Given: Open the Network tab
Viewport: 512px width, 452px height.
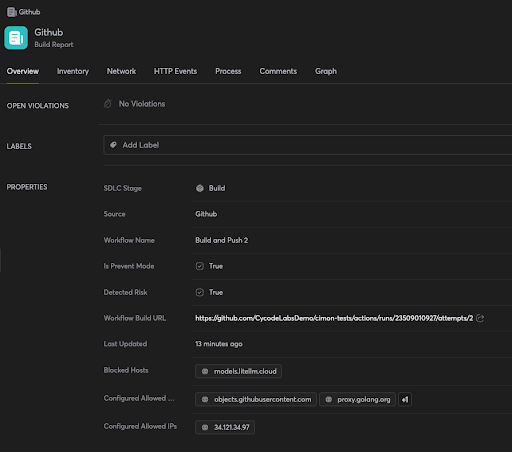Looking at the screenshot, I should (121, 71).
